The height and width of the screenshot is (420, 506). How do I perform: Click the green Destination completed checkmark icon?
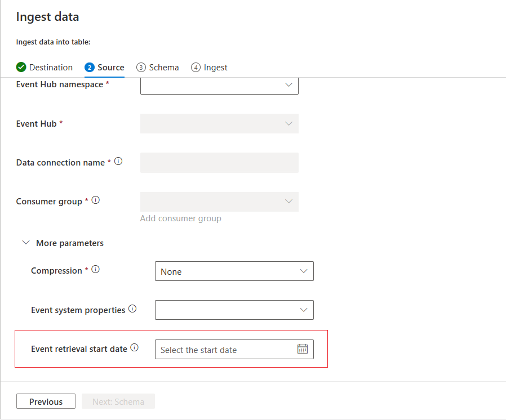click(x=21, y=67)
